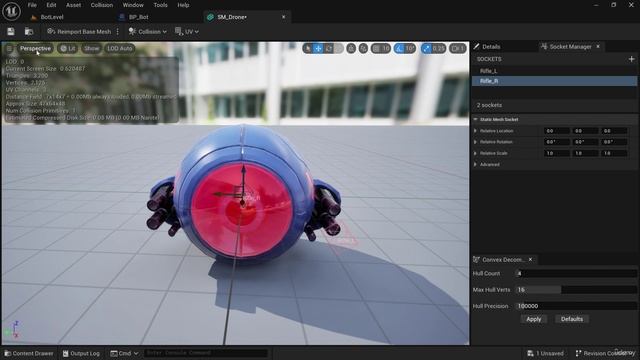Toggle scale snapping
The image size is (640, 360).
click(x=426, y=49)
